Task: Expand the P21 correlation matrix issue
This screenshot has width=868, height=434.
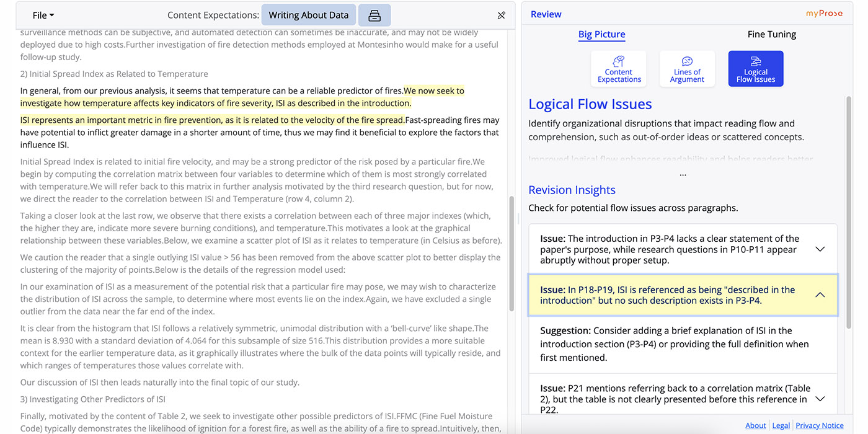Action: click(x=820, y=399)
